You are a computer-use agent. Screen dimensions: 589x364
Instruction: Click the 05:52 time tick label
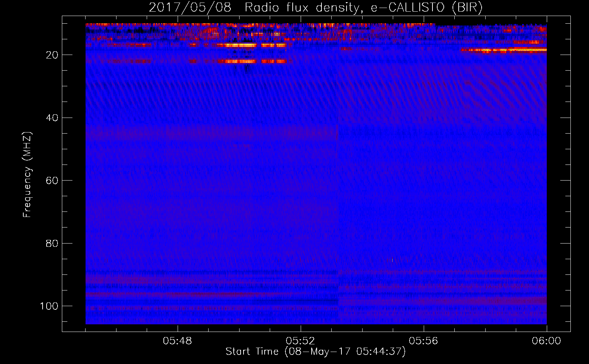pyautogui.click(x=301, y=341)
